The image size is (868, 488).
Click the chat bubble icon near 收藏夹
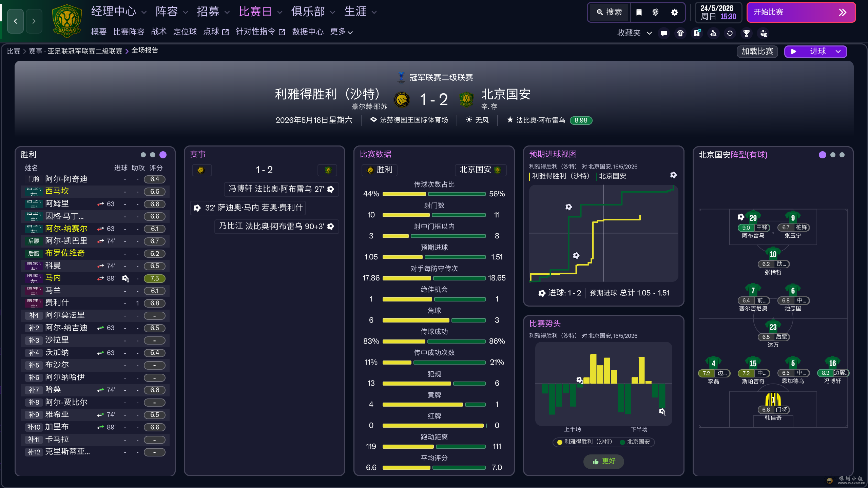coord(664,33)
